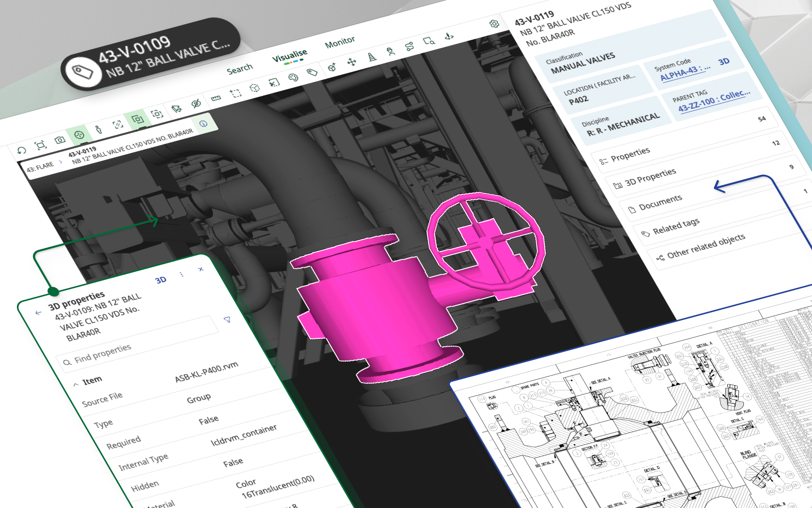812x508 pixels.
Task: Collapse the Item properties group
Action: [76, 384]
